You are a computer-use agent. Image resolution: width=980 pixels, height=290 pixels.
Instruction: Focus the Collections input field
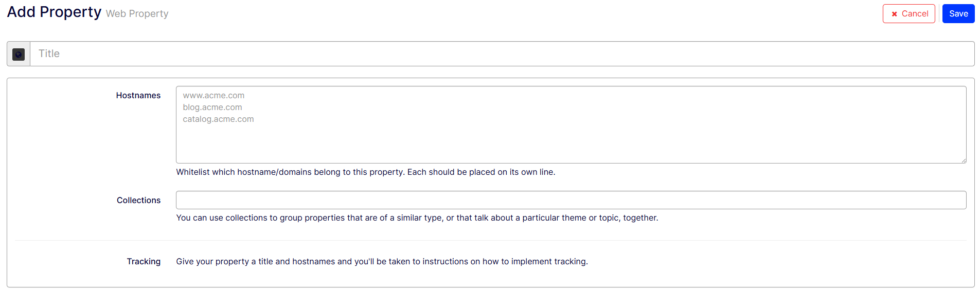tap(571, 200)
